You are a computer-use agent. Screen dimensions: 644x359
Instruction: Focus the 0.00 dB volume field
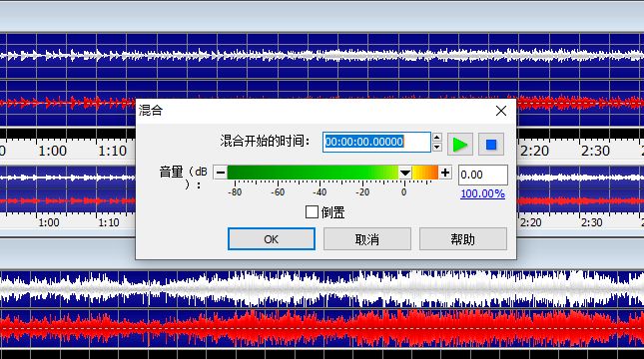483,175
